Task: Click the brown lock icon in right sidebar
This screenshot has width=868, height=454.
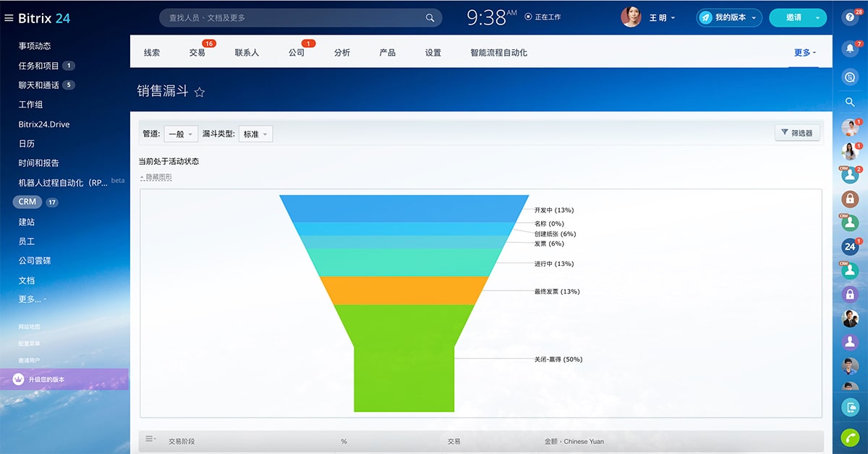Action: click(x=850, y=199)
